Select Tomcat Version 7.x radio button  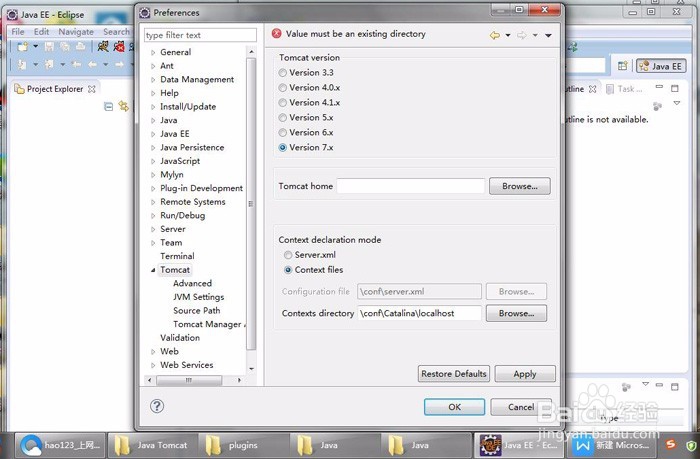point(283,148)
